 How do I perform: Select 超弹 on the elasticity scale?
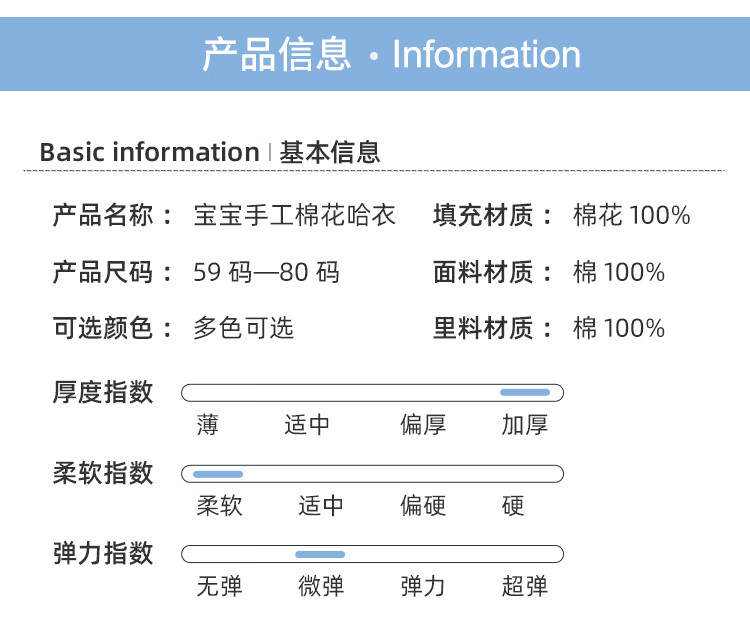525,586
